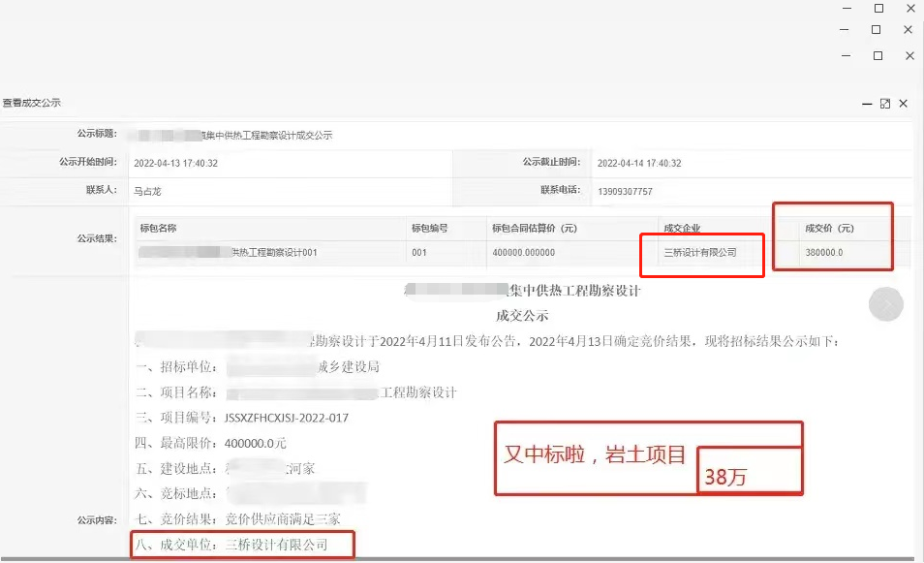Minimize the topmost background window
924x563 pixels.
click(848, 8)
